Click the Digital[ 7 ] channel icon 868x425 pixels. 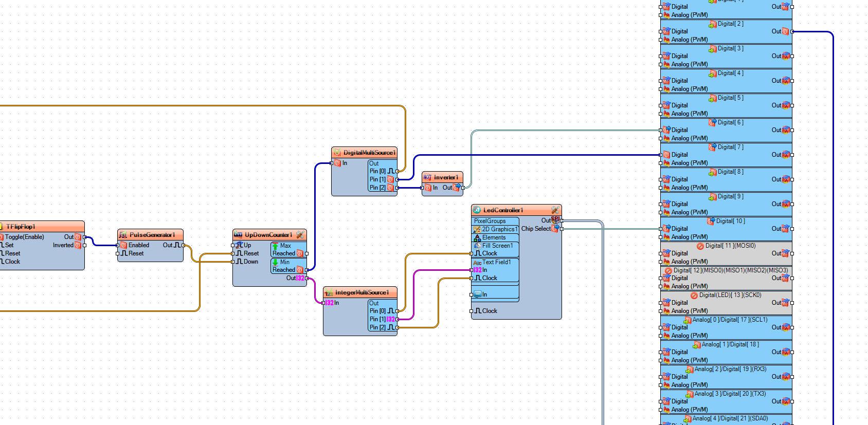tap(713, 147)
